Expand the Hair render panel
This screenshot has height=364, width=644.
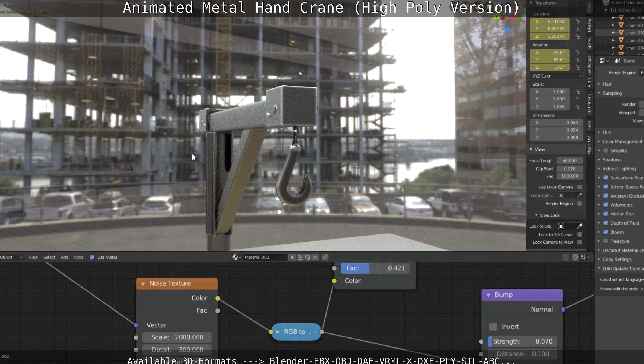click(x=599, y=84)
